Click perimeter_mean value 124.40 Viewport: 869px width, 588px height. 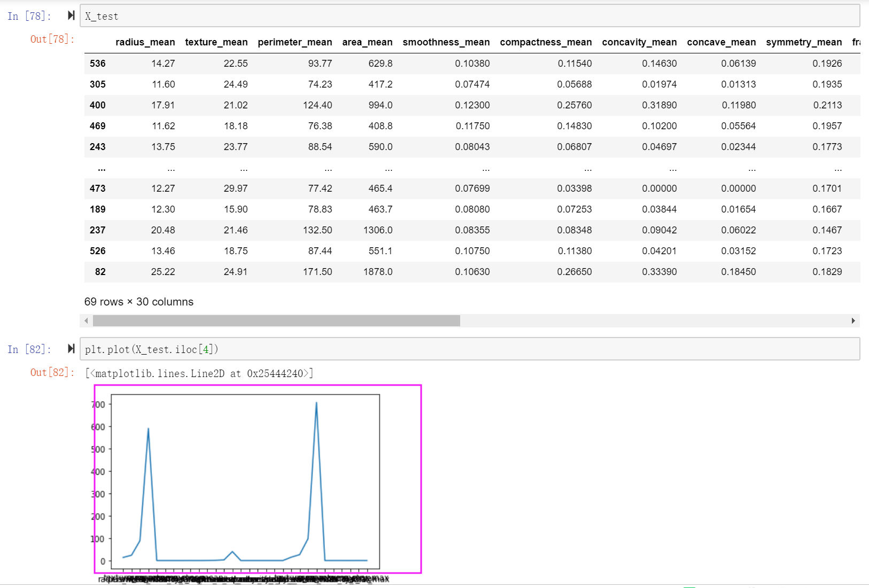(317, 105)
